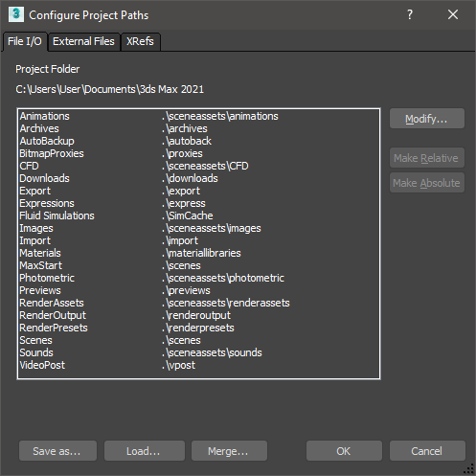476x476 pixels.
Task: Select the Animations path entry
Action: point(198,116)
